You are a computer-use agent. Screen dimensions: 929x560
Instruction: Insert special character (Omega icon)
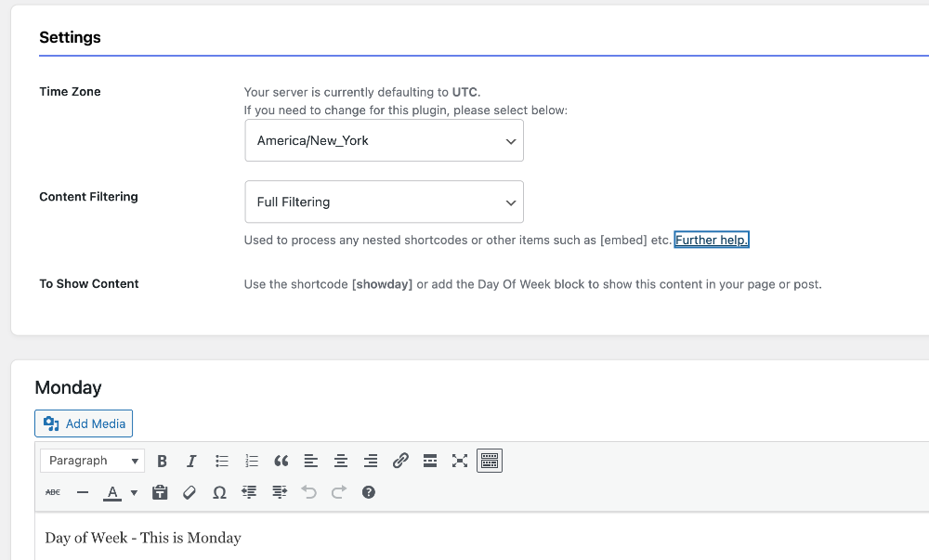pos(219,492)
